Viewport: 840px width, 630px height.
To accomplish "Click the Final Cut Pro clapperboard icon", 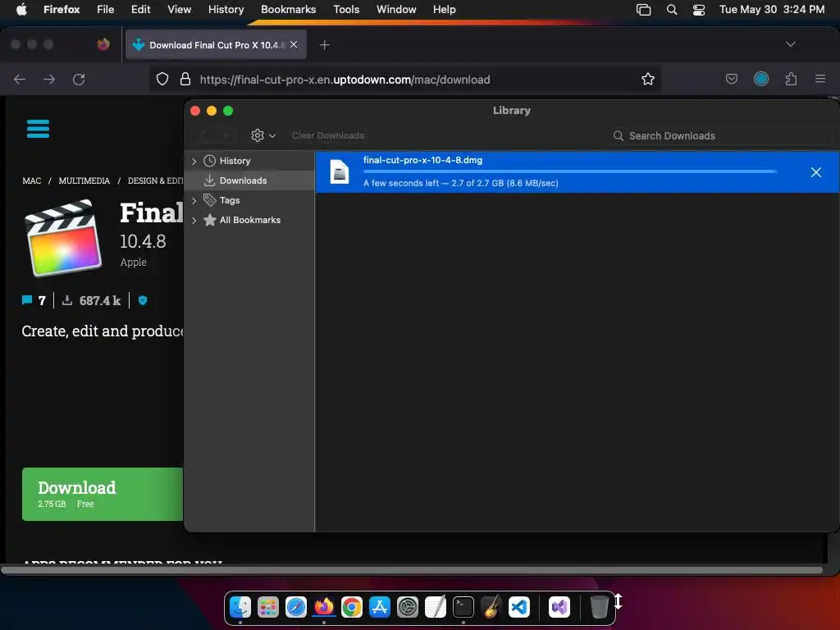I will click(63, 238).
